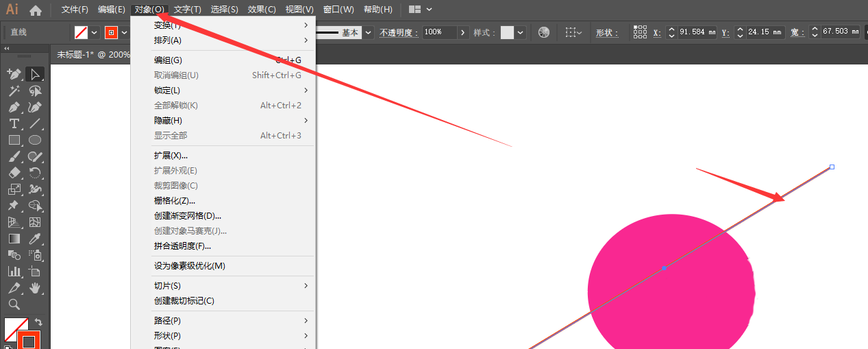The image size is (868, 349).
Task: Select the Rectangle tool
Action: click(14, 140)
